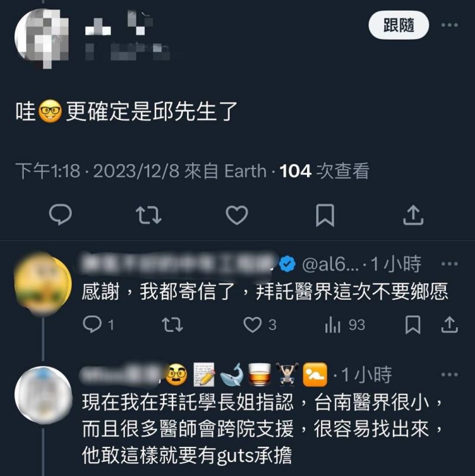The image size is (475, 476).
Task: Like the main post
Action: 237,215
